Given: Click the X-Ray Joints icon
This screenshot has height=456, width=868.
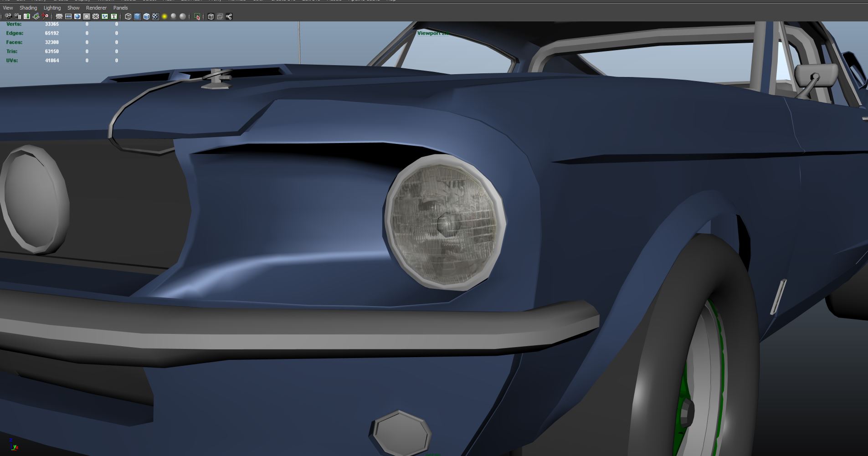Looking at the screenshot, I should 229,16.
